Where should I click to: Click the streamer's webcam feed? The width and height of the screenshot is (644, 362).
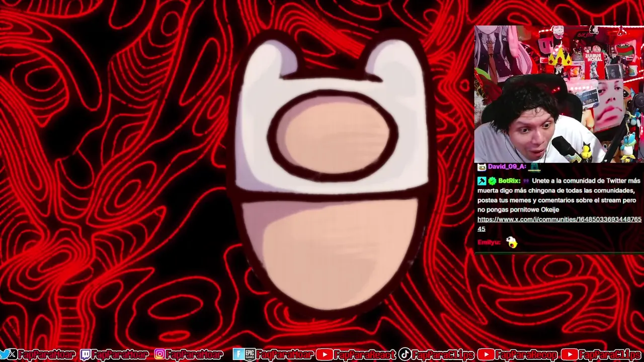(x=559, y=94)
